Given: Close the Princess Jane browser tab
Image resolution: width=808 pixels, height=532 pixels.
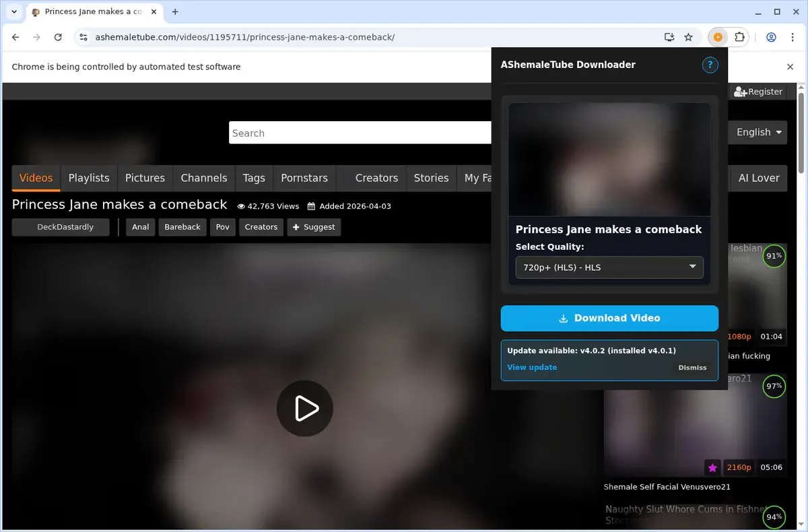Looking at the screenshot, I should pos(152,11).
